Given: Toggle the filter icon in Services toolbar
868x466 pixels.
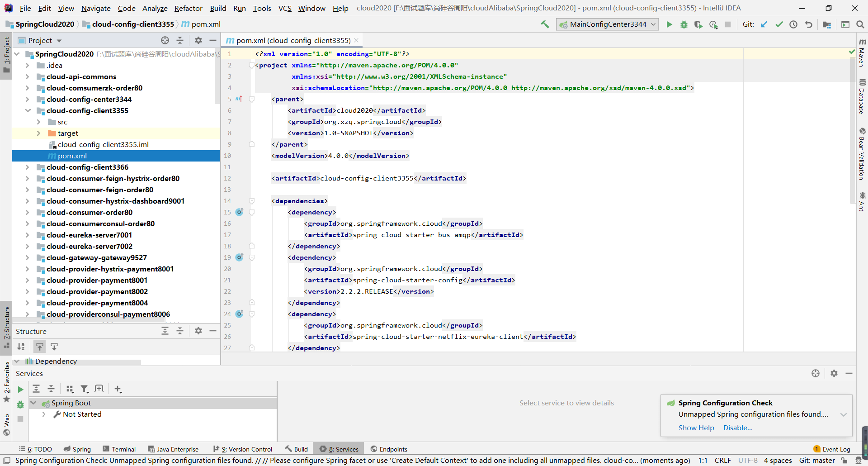Looking at the screenshot, I should point(84,389).
